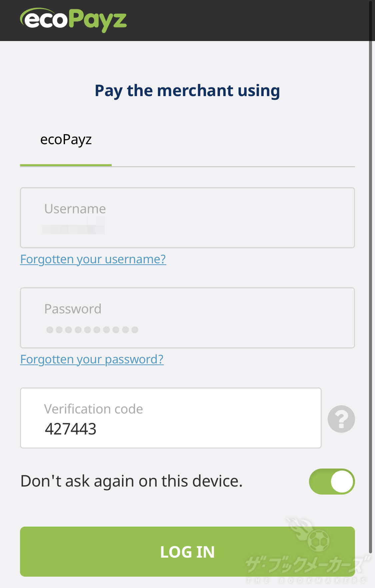This screenshot has height=588, width=375.
Task: Click the ecoPayz logo in header
Action: (x=73, y=20)
